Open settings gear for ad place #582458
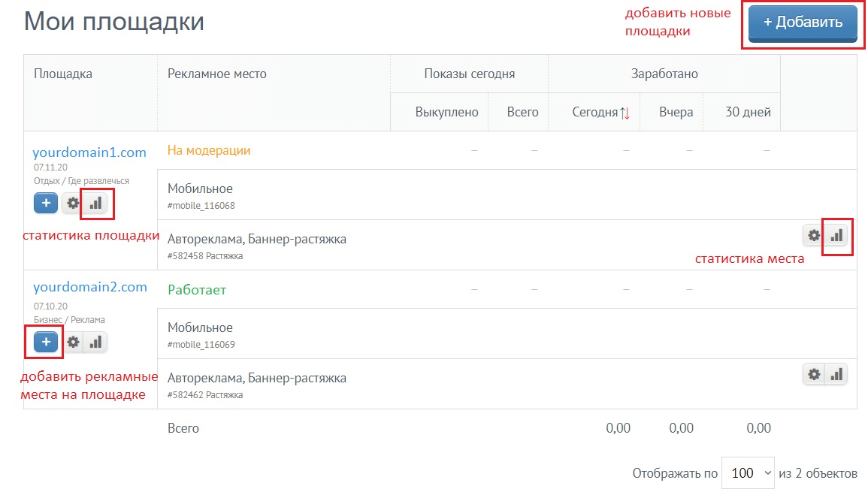Image resolution: width=868 pixels, height=492 pixels. click(x=814, y=235)
